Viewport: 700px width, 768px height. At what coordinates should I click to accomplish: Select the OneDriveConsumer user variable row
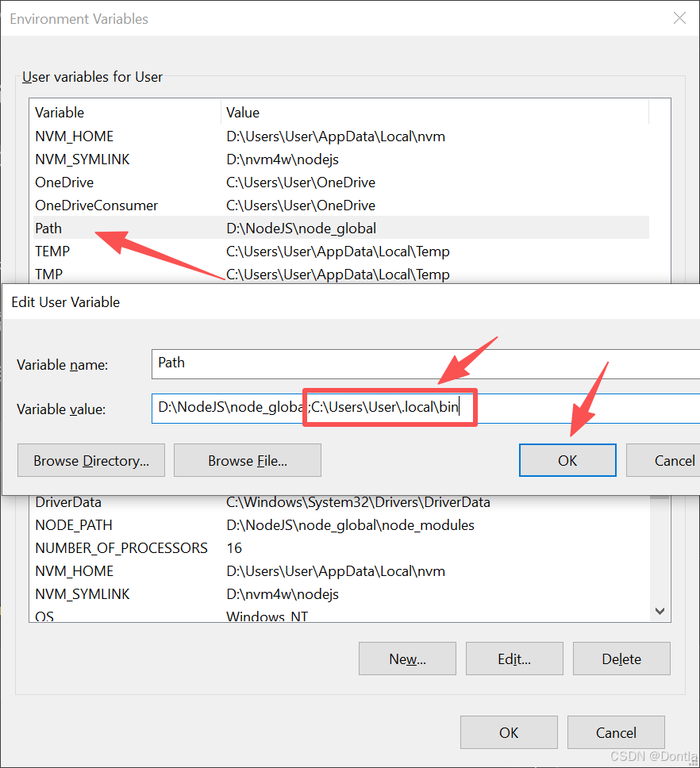[x=341, y=205]
